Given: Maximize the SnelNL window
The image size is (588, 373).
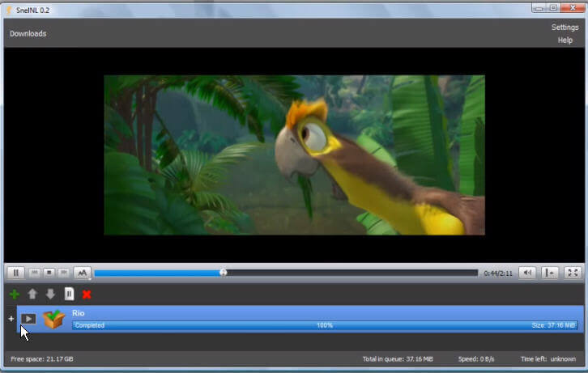Looking at the screenshot, I should [x=553, y=8].
